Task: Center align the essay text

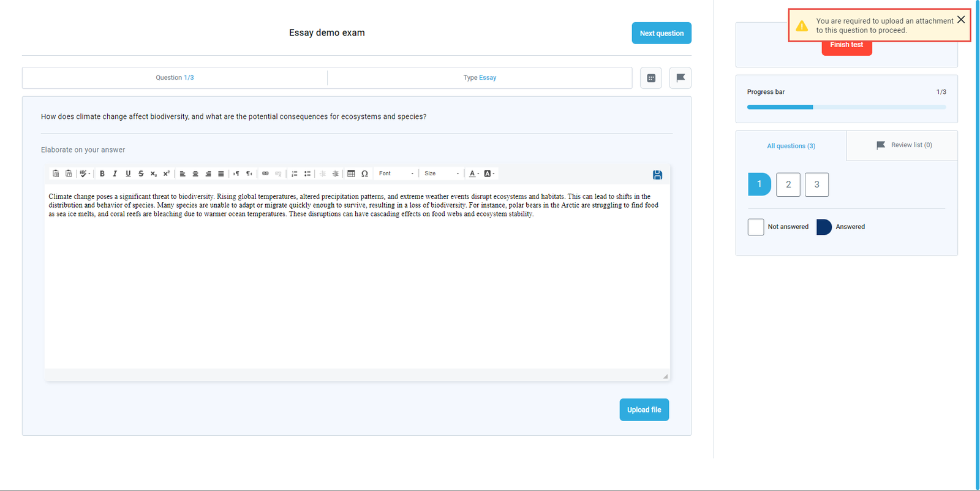Action: [x=195, y=174]
